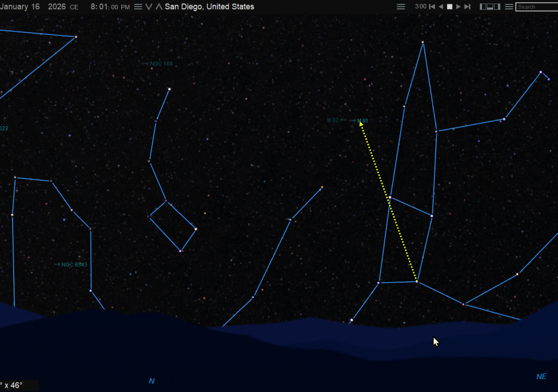Image resolution: width=558 pixels, height=392 pixels.
Task: Step time backward one increment
Action: (x=441, y=6)
